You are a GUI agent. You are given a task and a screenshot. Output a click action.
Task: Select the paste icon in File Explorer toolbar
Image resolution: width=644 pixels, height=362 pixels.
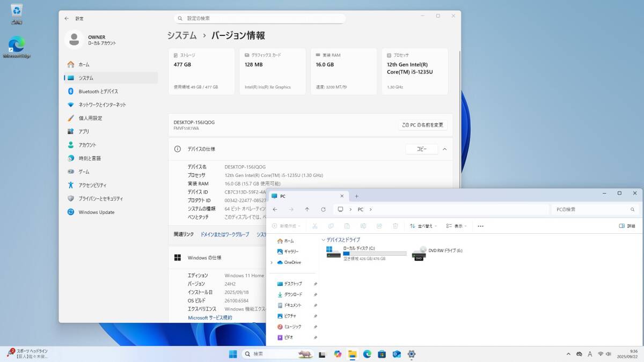pos(347,226)
